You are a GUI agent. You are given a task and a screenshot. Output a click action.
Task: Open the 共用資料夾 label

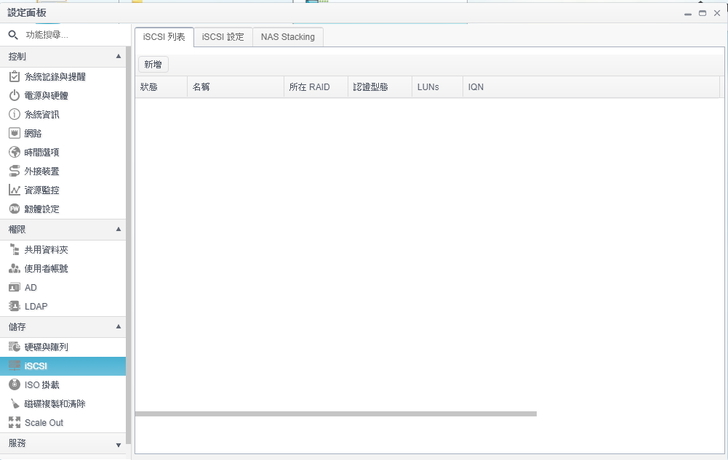[46, 250]
